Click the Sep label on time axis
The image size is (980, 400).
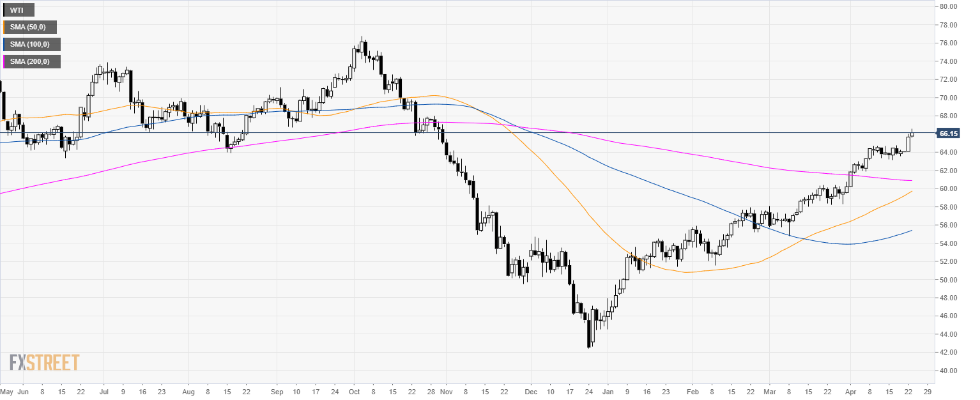pos(276,391)
